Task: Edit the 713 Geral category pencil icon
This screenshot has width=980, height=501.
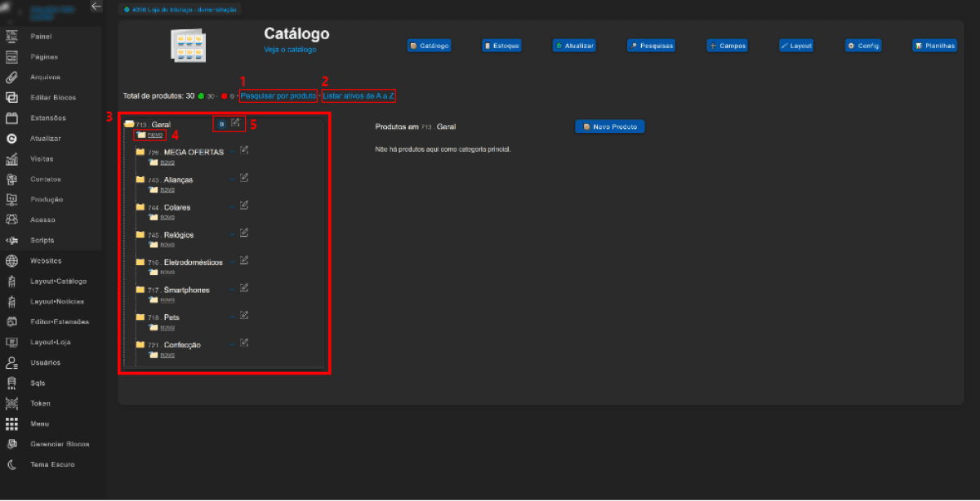Action: (x=235, y=123)
